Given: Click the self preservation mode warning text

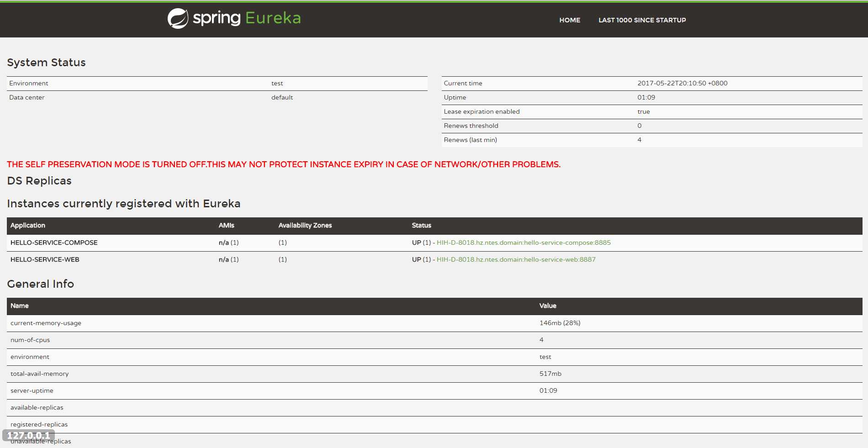Looking at the screenshot, I should [284, 164].
